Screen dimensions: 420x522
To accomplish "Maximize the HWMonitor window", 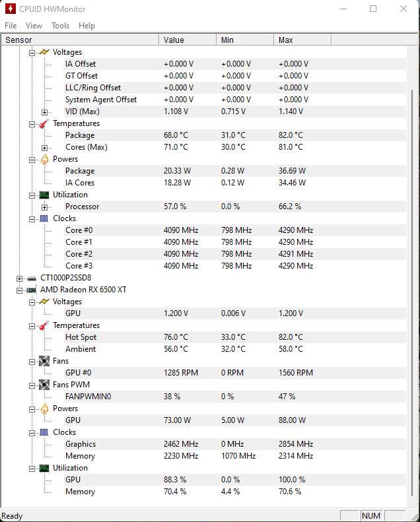I will (x=373, y=9).
